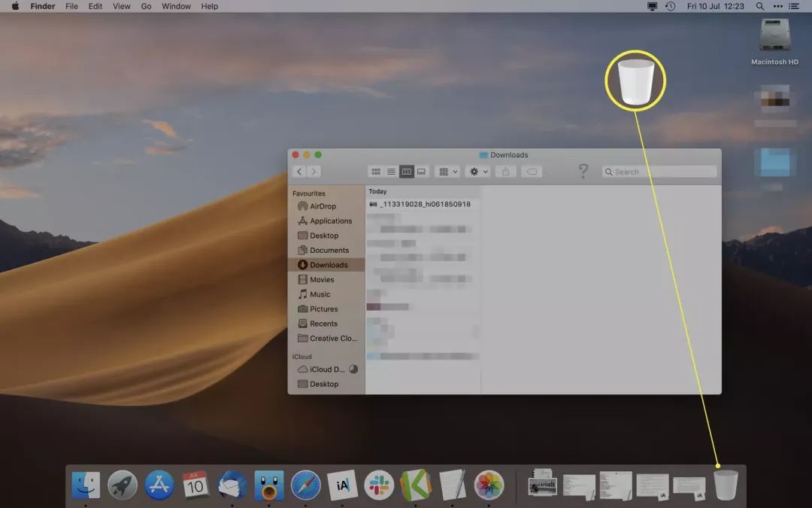Focus the Finder Search field
Image resolution: width=812 pixels, height=508 pixels.
point(659,172)
